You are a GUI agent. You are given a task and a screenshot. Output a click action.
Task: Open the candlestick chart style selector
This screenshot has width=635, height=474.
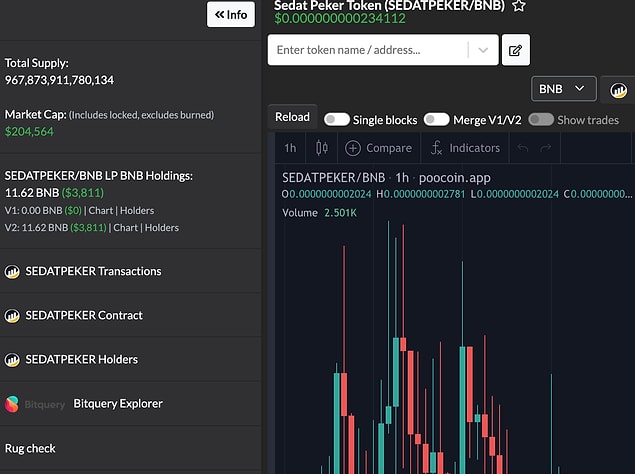[322, 148]
